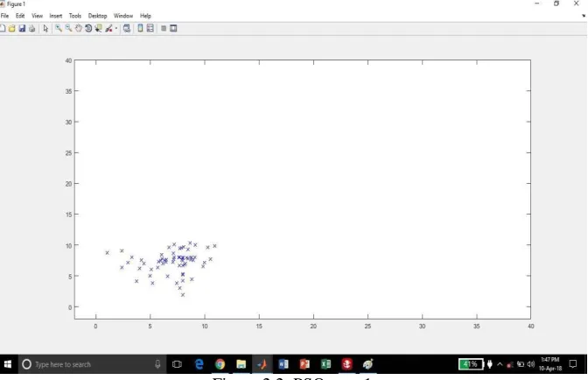The height and width of the screenshot is (380, 588).
Task: Launch Google Chrome from the taskbar
Action: [220, 364]
